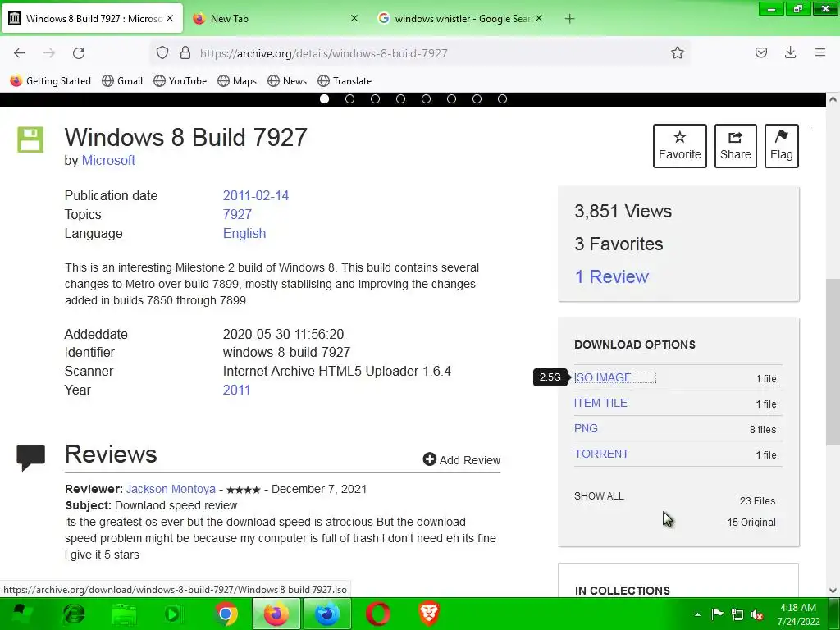The height and width of the screenshot is (630, 840).
Task: Show all download files
Action: coord(599,496)
